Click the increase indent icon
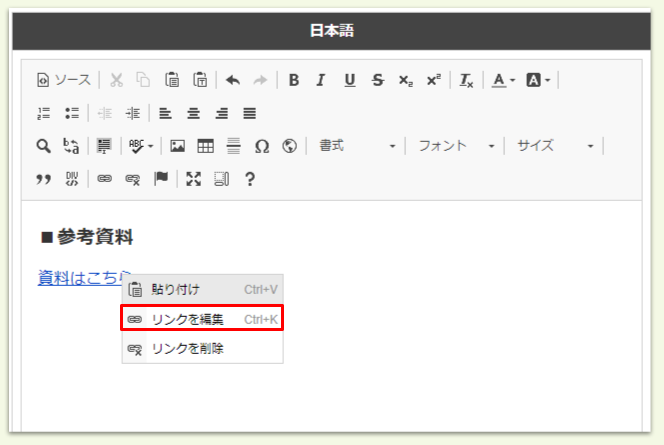This screenshot has height=445, width=664. pos(133,113)
